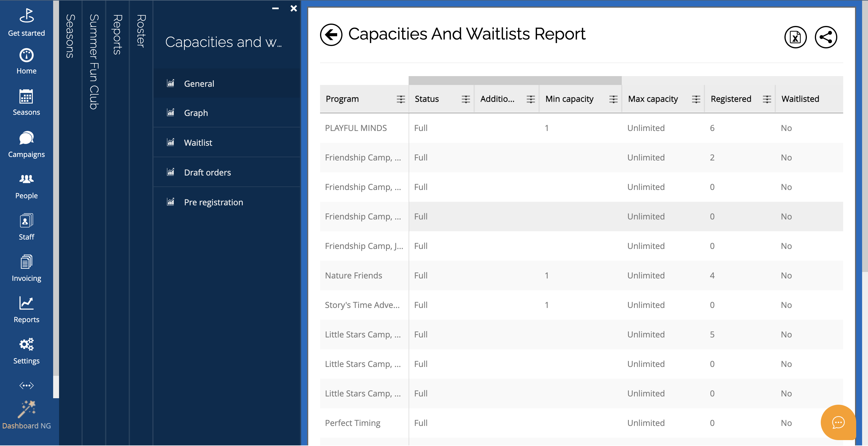
Task: Open Campaigns from the sidebar
Action: click(26, 145)
